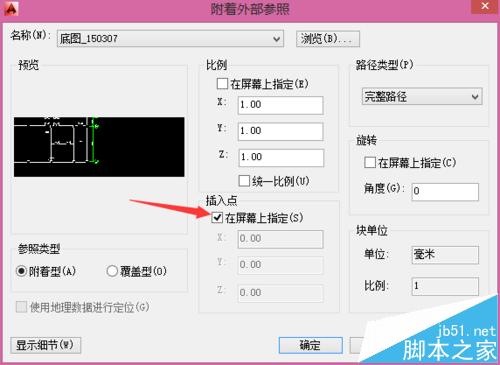Click the block unit 比例 field showing 1

(x=445, y=286)
